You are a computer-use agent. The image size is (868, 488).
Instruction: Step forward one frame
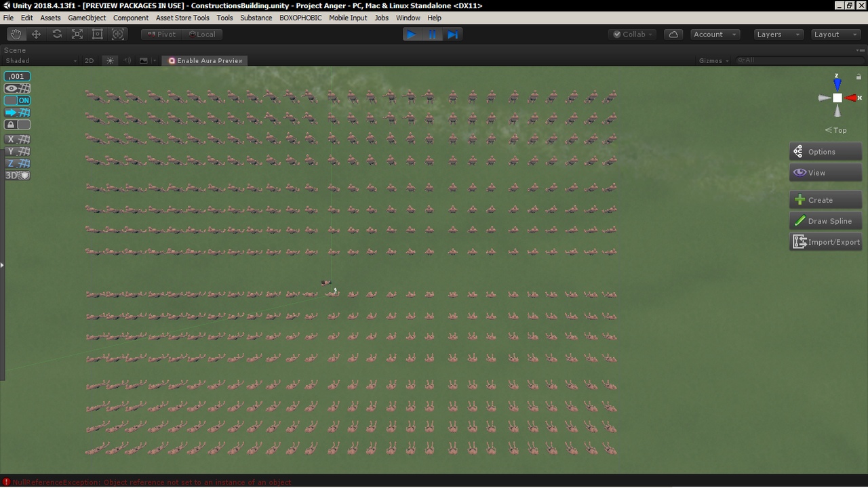tap(453, 34)
